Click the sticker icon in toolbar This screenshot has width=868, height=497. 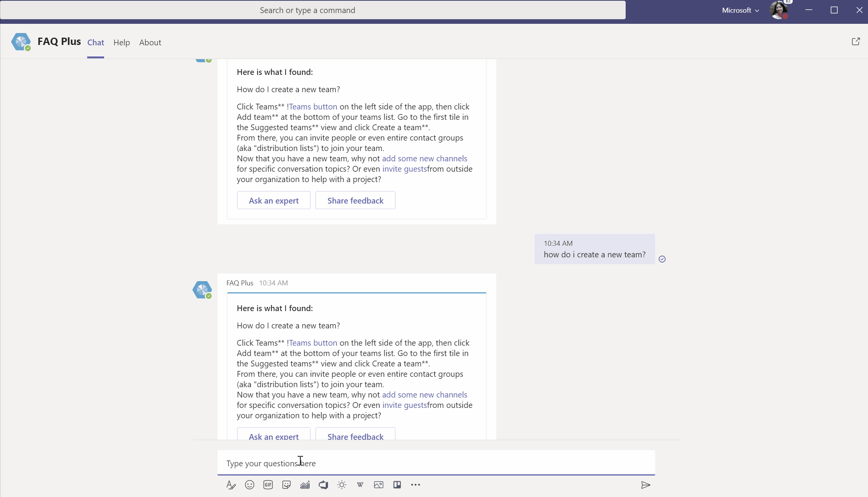pyautogui.click(x=286, y=484)
